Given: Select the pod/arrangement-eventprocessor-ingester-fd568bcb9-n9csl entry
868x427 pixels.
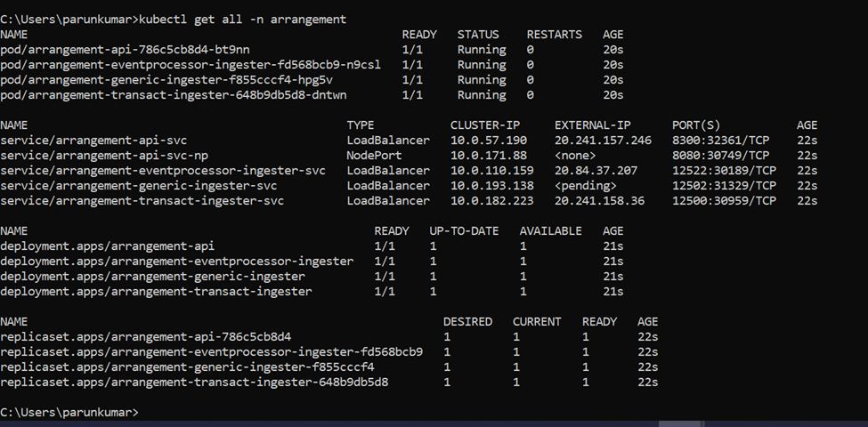Looking at the screenshot, I should point(191,65).
